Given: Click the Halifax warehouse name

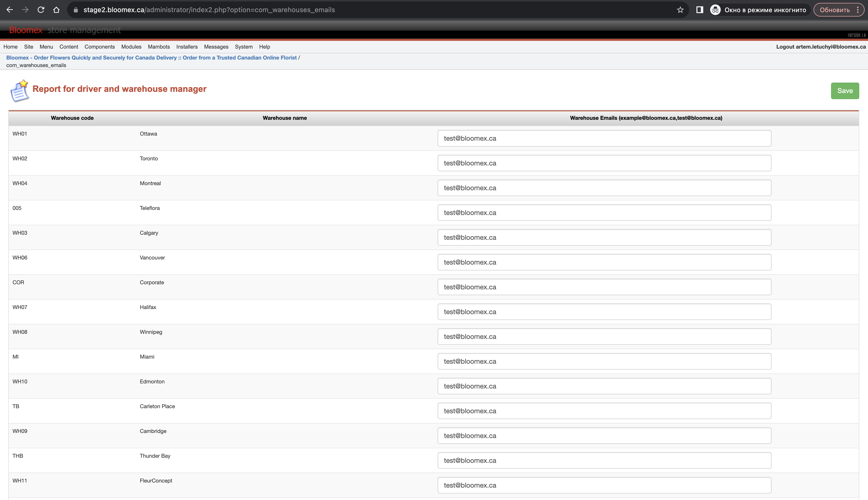Looking at the screenshot, I should coord(148,307).
